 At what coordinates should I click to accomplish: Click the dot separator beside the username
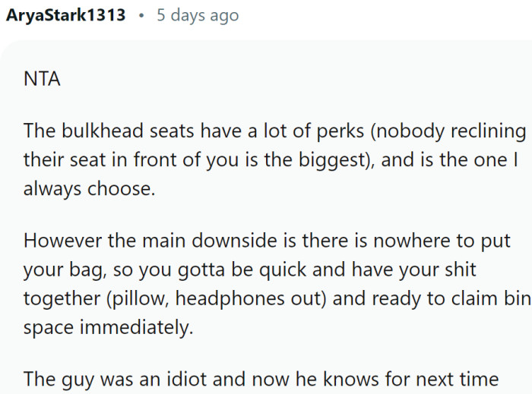tap(141, 15)
